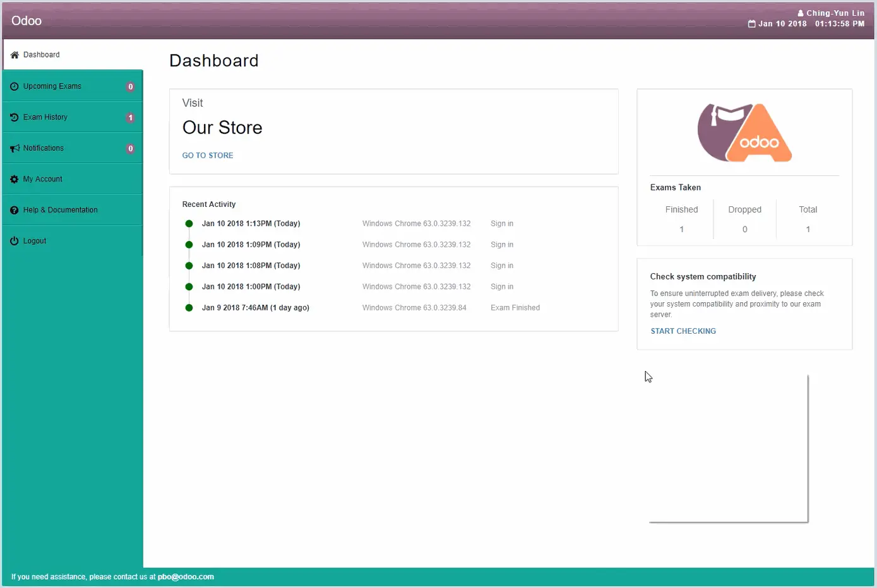The height and width of the screenshot is (588, 877).
Task: Click the Ching-Yun Lin user name
Action: pos(835,13)
